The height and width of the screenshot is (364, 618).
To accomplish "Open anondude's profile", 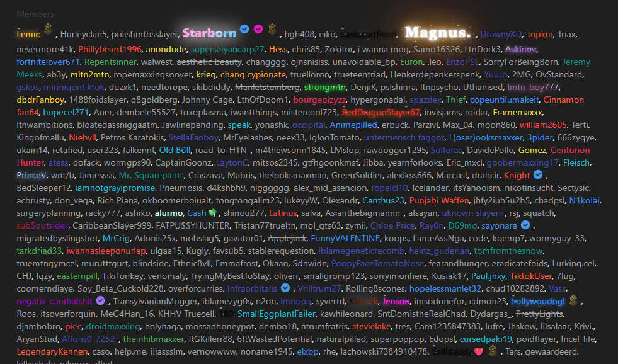I will (x=166, y=49).
